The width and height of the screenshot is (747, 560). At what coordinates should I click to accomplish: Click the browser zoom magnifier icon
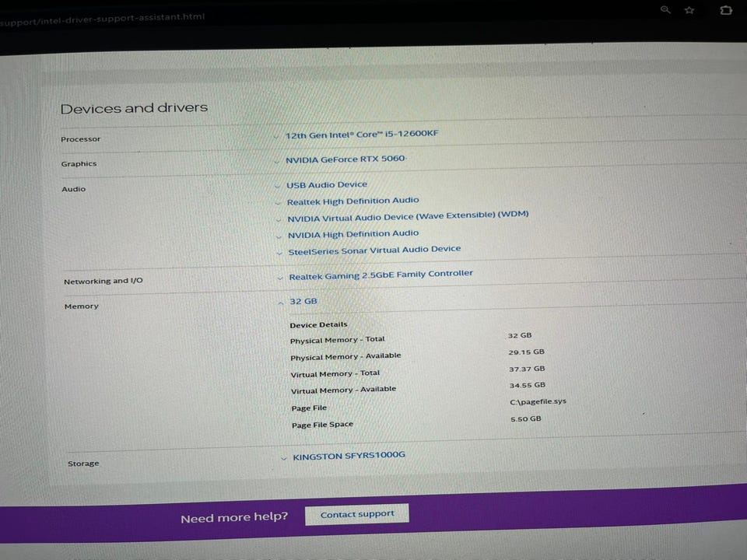pos(665,9)
